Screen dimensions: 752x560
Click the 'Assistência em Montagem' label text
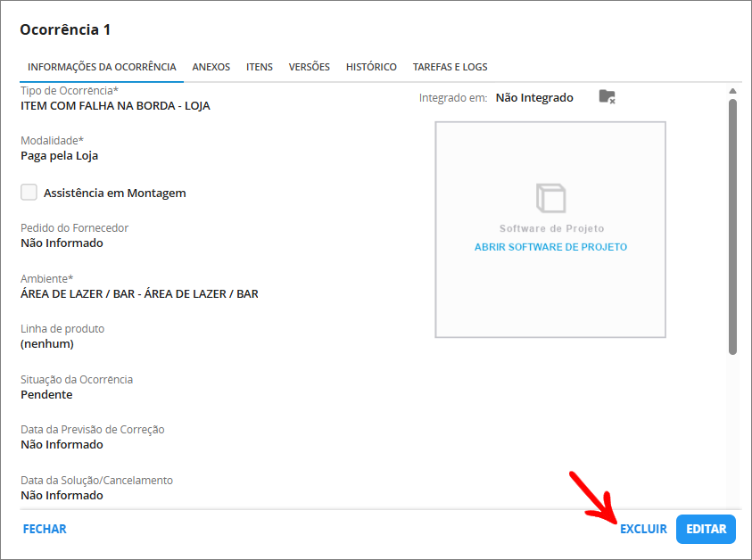click(x=114, y=193)
